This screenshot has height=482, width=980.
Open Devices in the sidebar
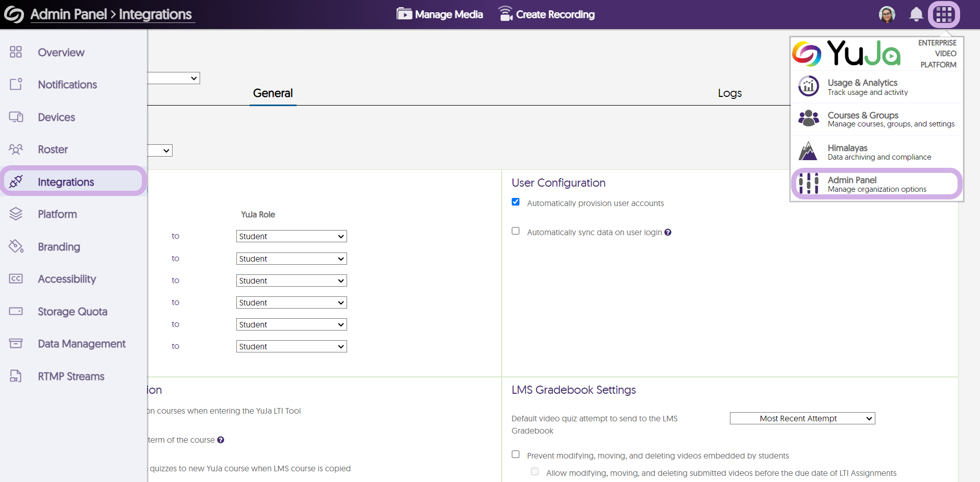coord(56,117)
